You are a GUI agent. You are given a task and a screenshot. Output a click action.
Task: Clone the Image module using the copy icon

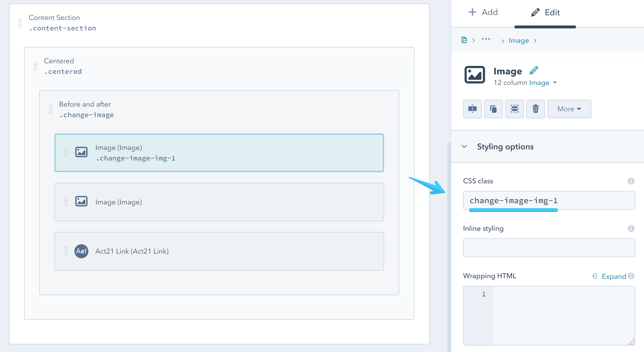pyautogui.click(x=493, y=109)
